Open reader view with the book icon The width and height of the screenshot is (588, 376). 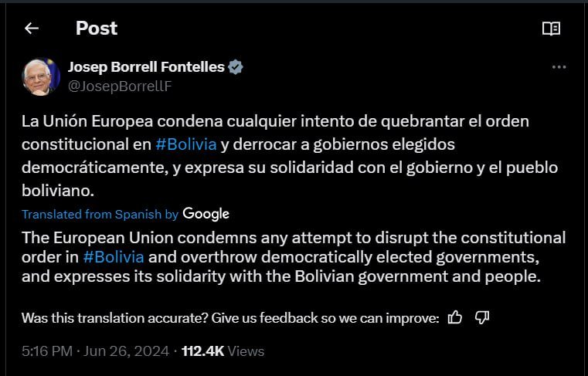[x=551, y=29]
